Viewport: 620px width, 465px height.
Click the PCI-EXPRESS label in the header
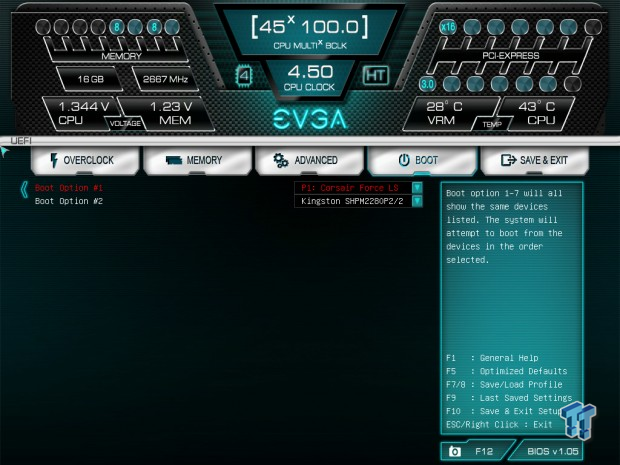click(510, 56)
